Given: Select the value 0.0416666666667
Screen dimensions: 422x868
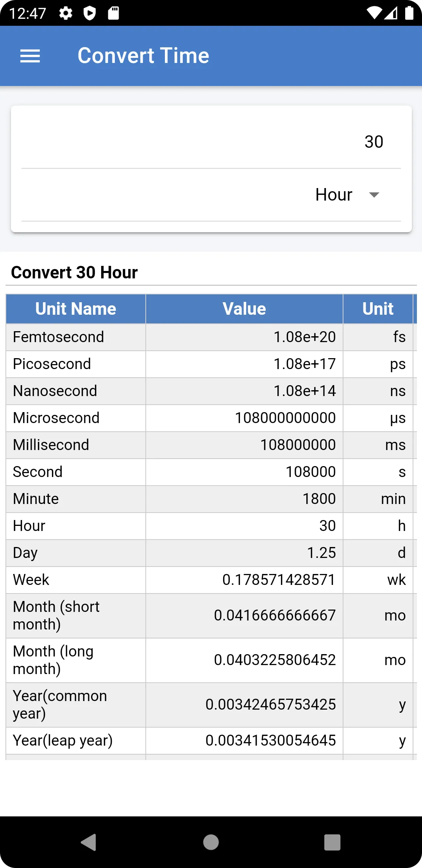Looking at the screenshot, I should 275,615.
